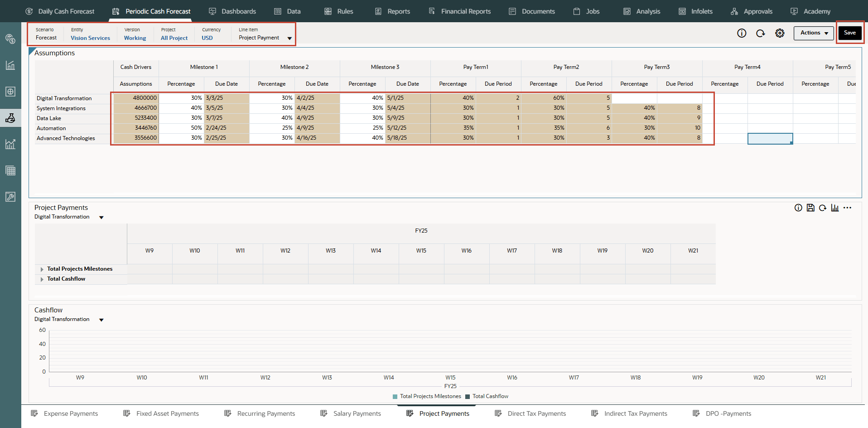Screen dimensions: 868x428
Task: Click chart icon in Project Payments panel
Action: click(x=835, y=208)
